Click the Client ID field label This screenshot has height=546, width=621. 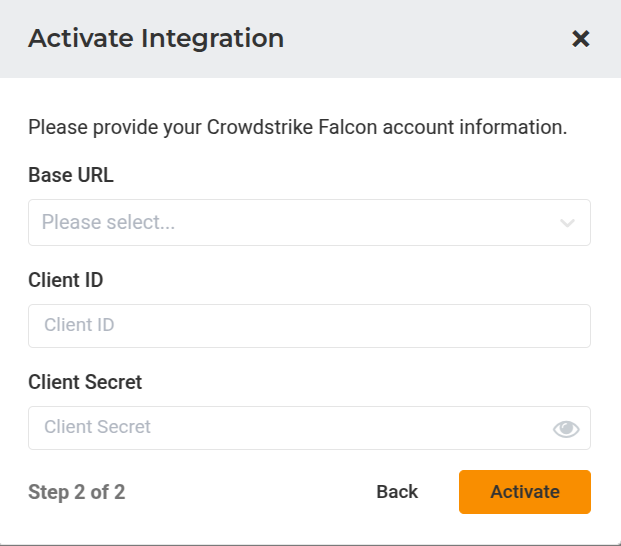tap(66, 280)
